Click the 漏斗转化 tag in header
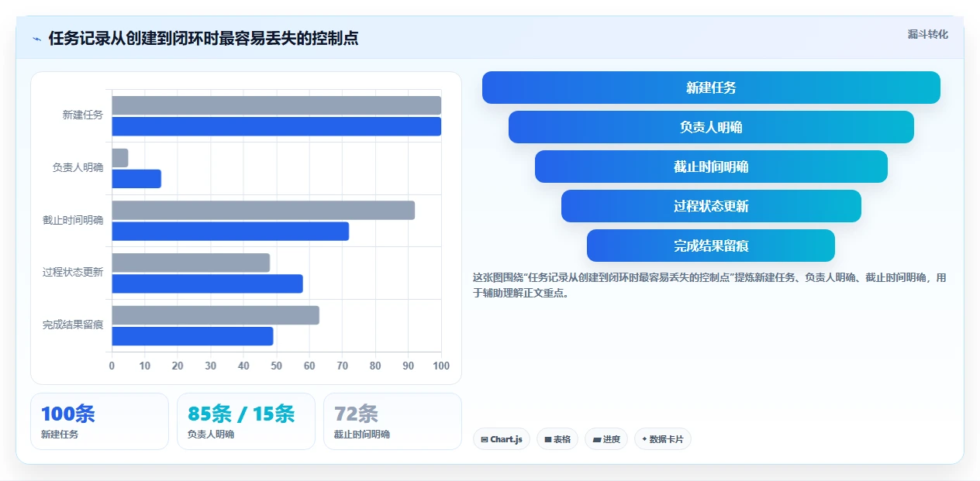The height and width of the screenshot is (481, 980). click(x=927, y=34)
